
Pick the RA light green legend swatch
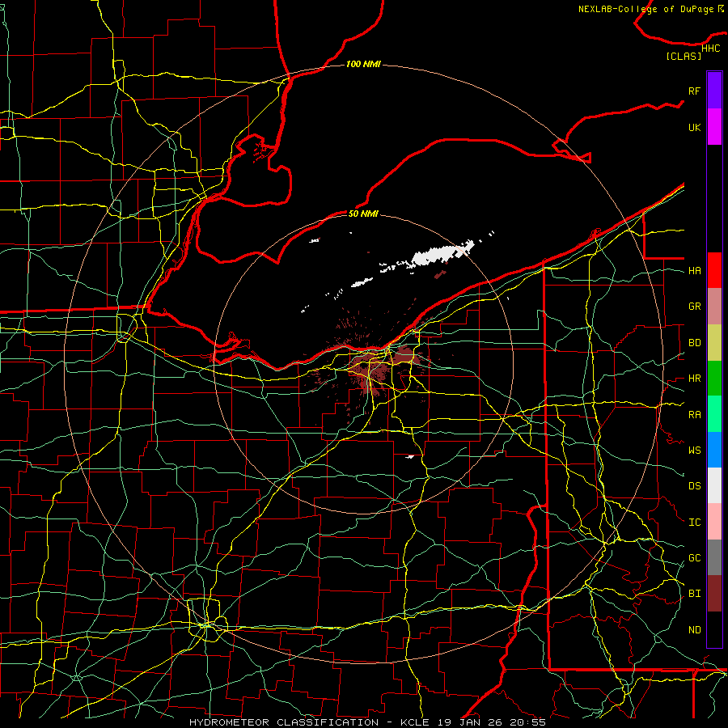point(714,414)
